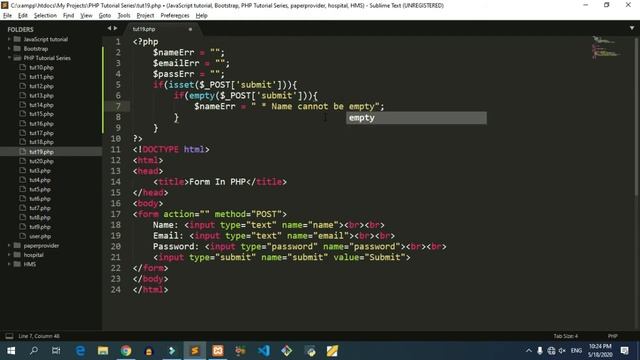
Task: Open the Windows Start menu
Action: (x=11, y=351)
